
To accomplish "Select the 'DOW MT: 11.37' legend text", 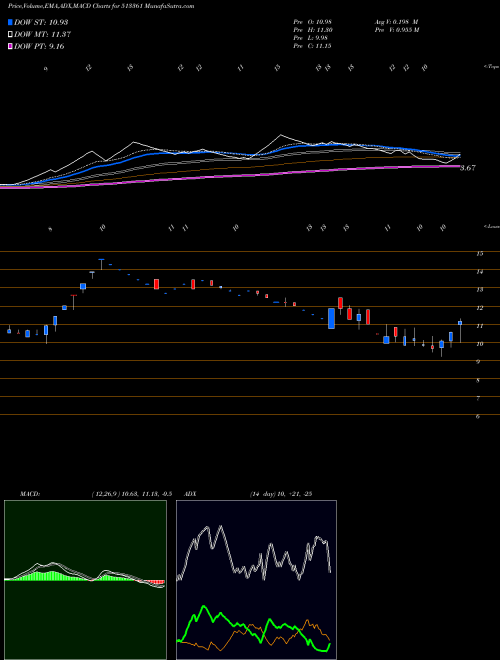I will (42, 35).
